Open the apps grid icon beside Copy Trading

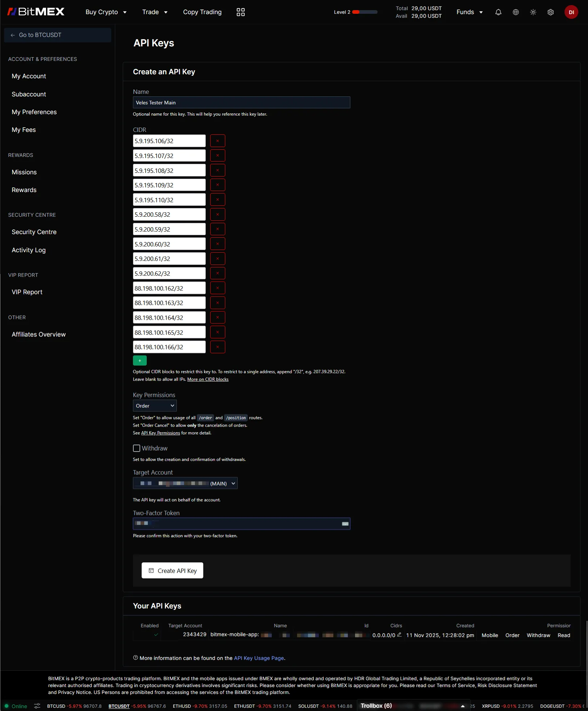(x=240, y=12)
